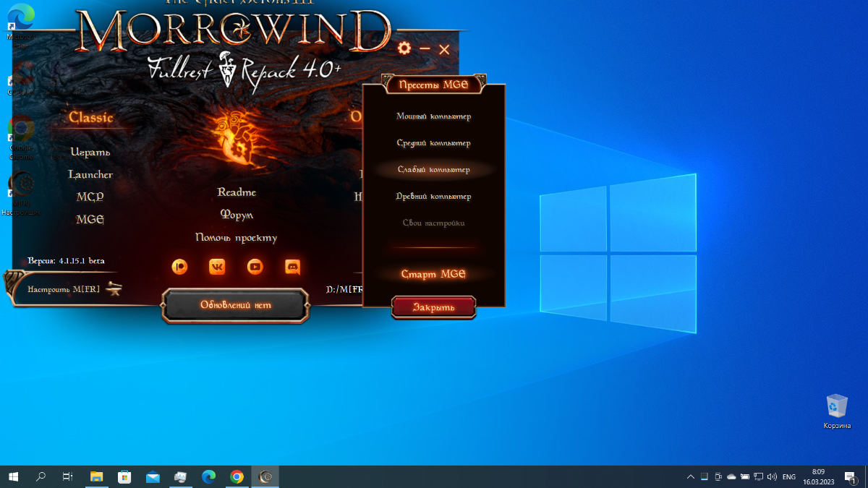Click the anvil icon beside Настроить M[FR]

point(114,288)
